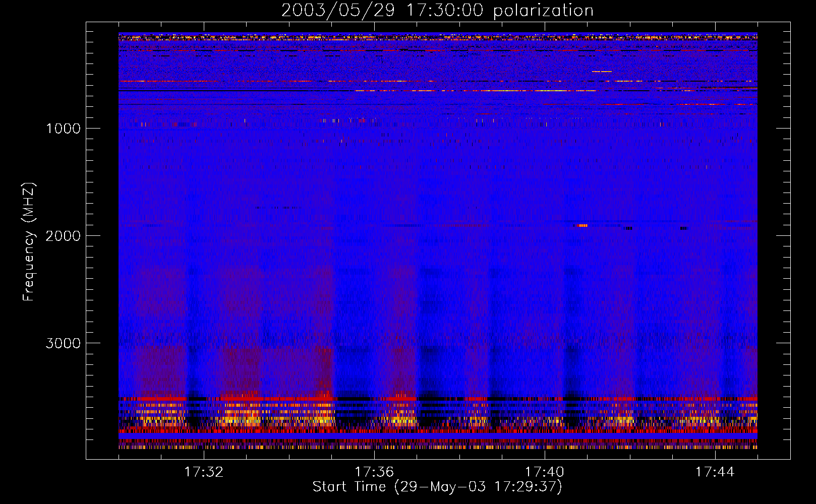Click the orange burst near 2000 MHz after 17:40
The image size is (816, 504).
pos(583,225)
